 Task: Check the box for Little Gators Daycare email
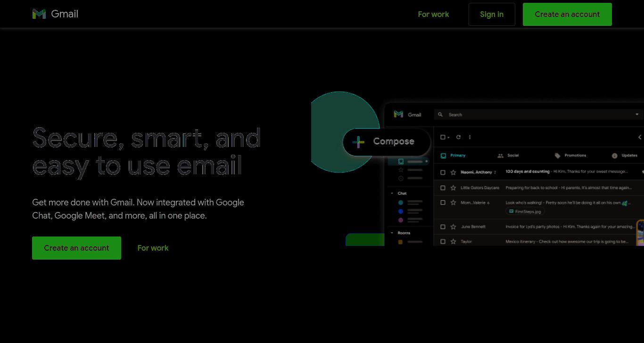pos(443,188)
